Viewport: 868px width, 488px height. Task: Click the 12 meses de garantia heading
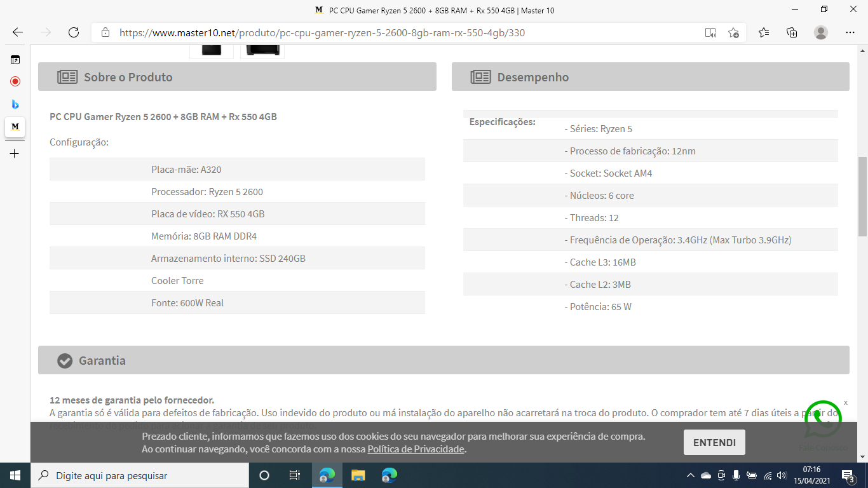(x=132, y=400)
